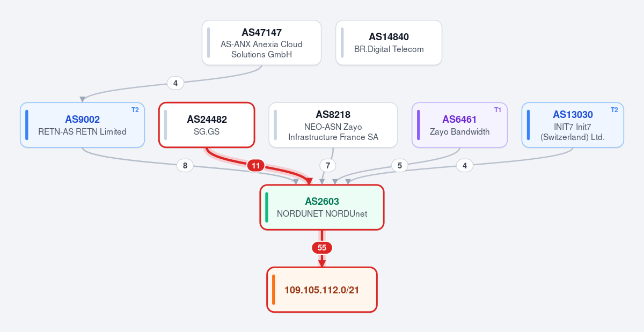644x332 pixels.
Task: Select the AS47147 Anexia Cloud node
Action: tap(261, 42)
